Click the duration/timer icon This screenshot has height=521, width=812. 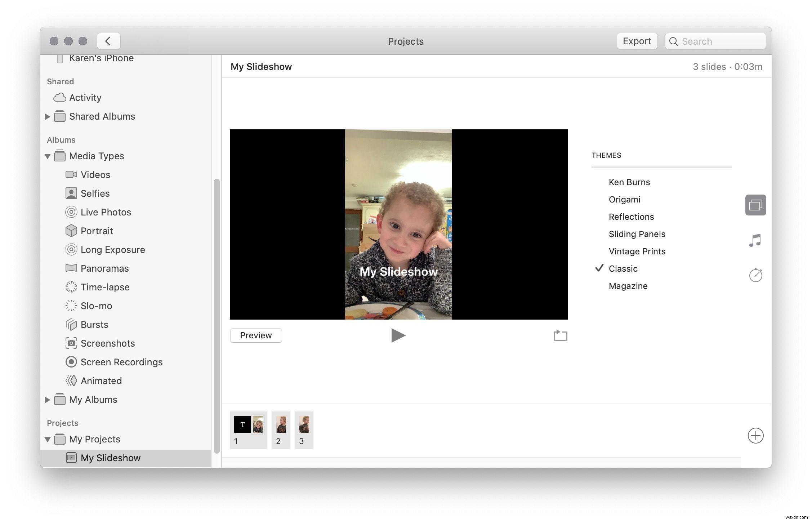[x=757, y=274]
